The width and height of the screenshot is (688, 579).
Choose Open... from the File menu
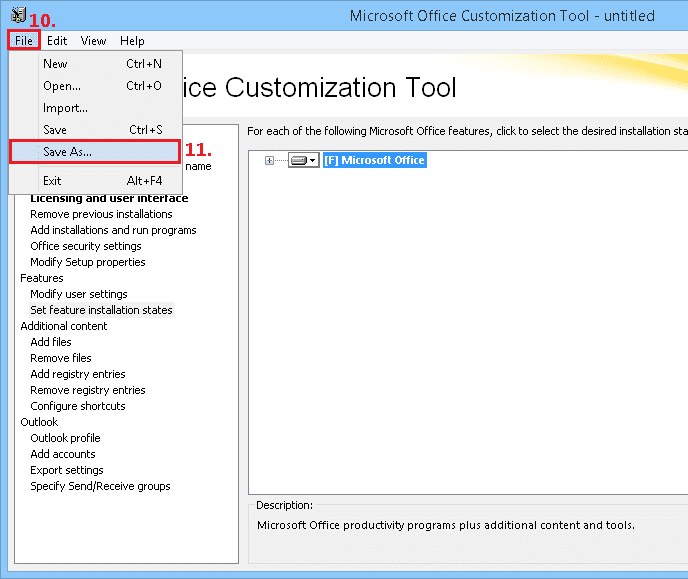[x=96, y=86]
